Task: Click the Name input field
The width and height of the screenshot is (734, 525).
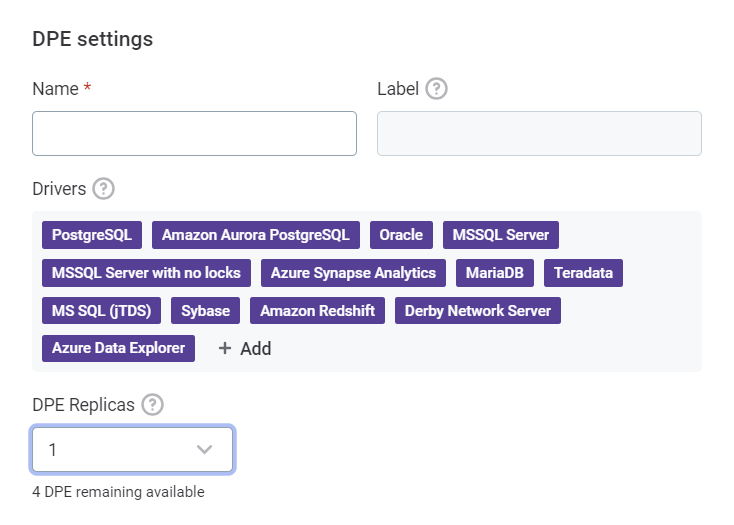Action: 194,133
